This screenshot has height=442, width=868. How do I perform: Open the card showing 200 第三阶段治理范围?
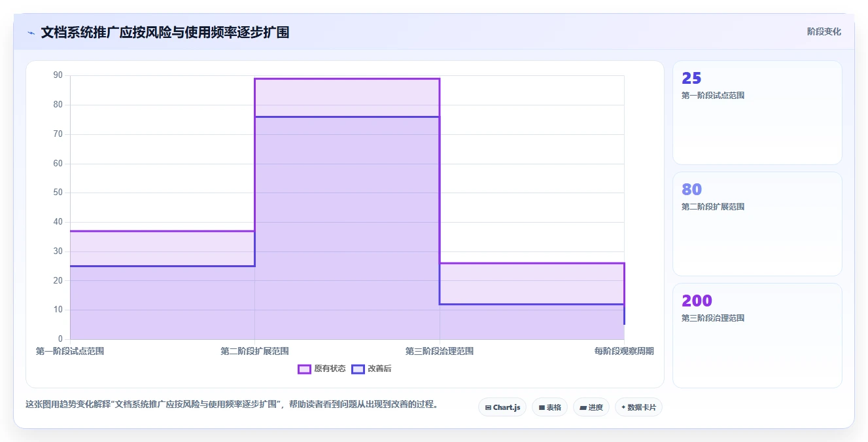(757, 335)
